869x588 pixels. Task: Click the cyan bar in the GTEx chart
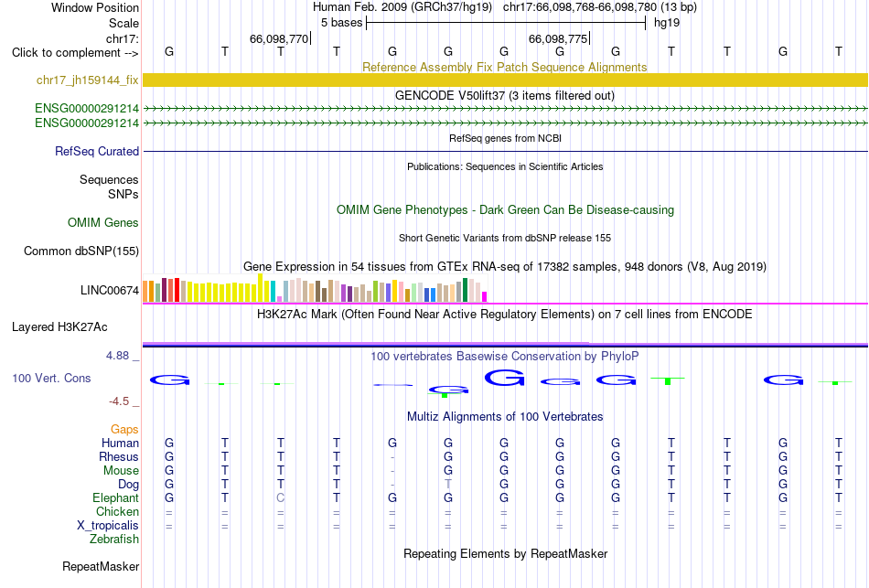(274, 292)
